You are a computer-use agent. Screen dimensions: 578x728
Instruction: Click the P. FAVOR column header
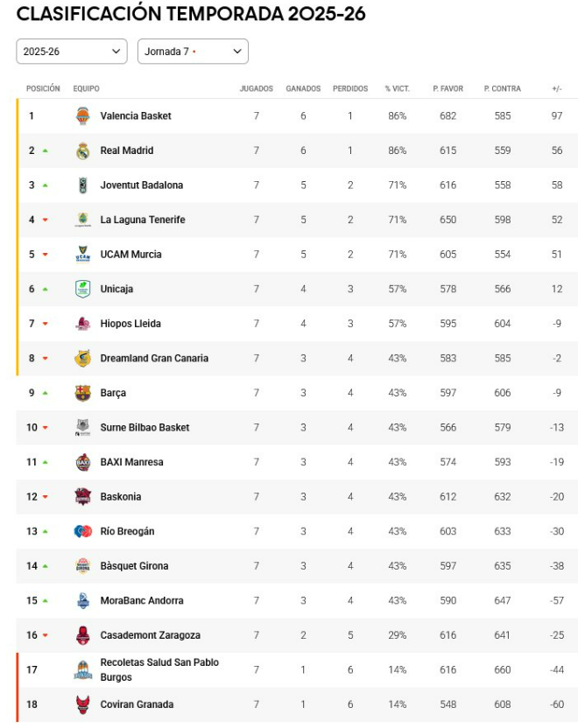click(448, 88)
